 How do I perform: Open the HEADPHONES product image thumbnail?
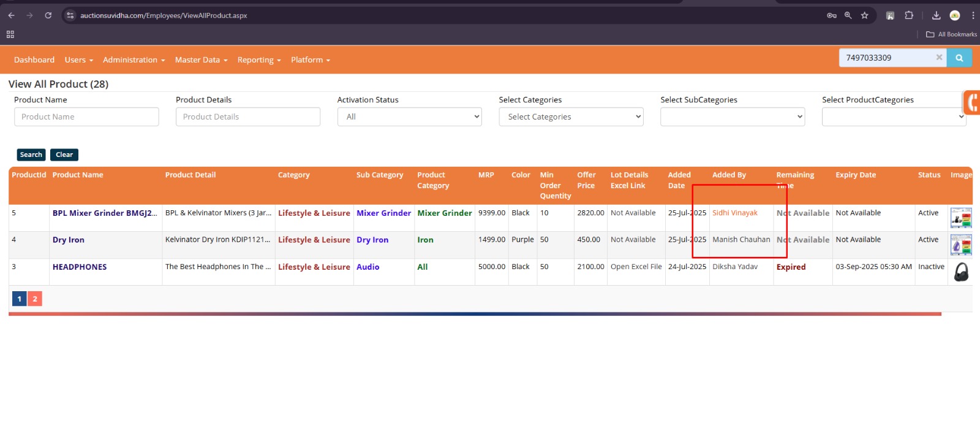point(961,272)
